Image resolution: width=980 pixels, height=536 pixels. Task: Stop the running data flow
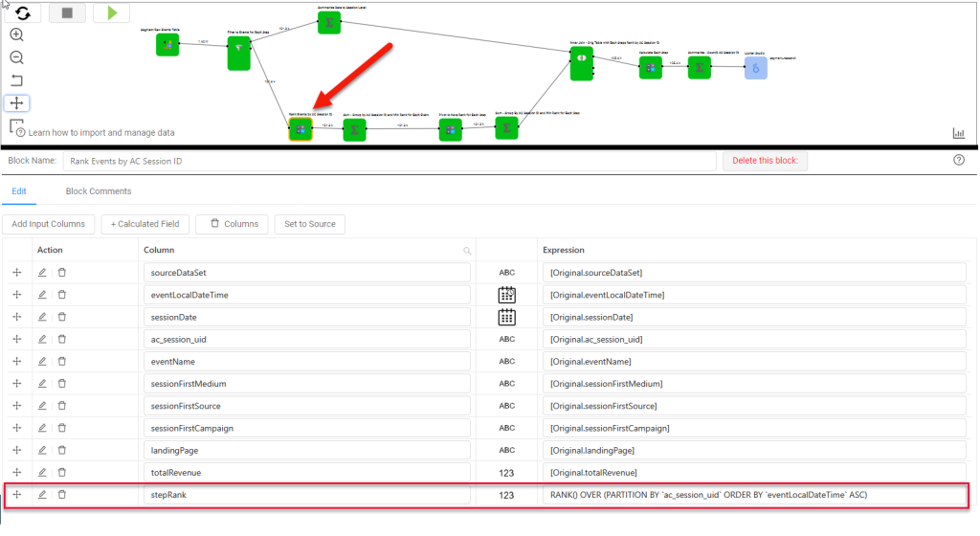point(67,12)
